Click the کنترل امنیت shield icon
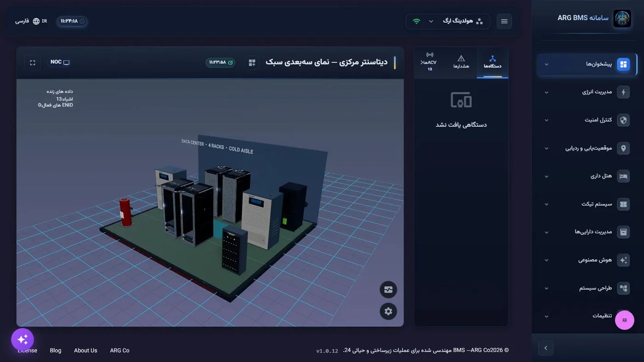The width and height of the screenshot is (644, 362). tap(623, 120)
